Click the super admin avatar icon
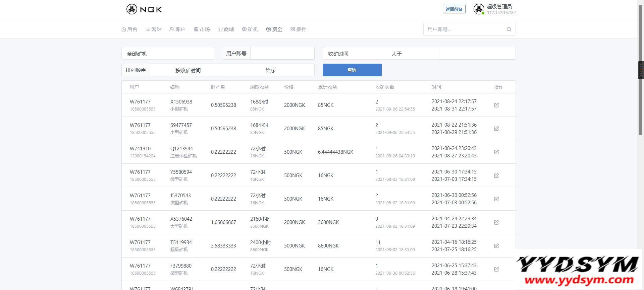This screenshot has width=644, height=290. pyautogui.click(x=479, y=9)
